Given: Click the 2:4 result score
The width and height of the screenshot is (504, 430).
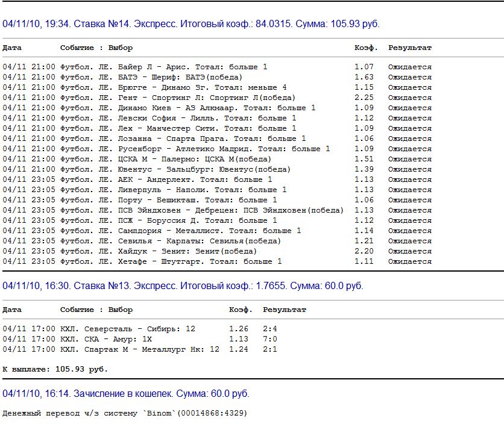Looking at the screenshot, I should coord(270,329).
